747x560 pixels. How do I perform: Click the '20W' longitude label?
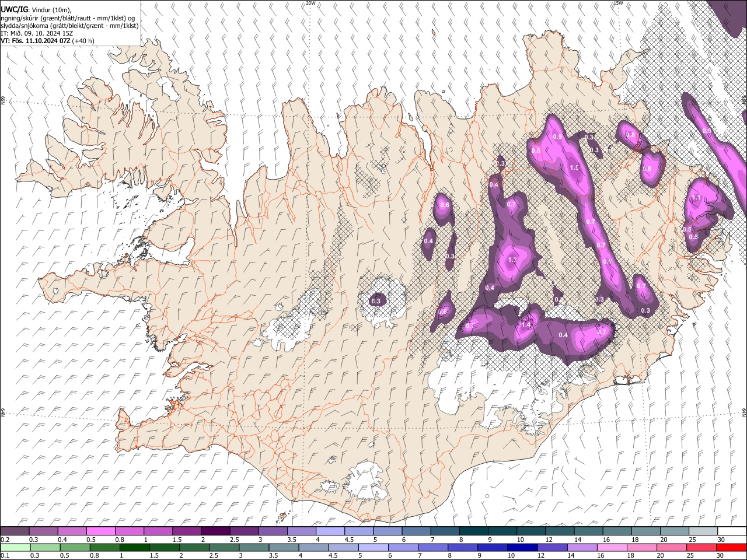pyautogui.click(x=311, y=3)
